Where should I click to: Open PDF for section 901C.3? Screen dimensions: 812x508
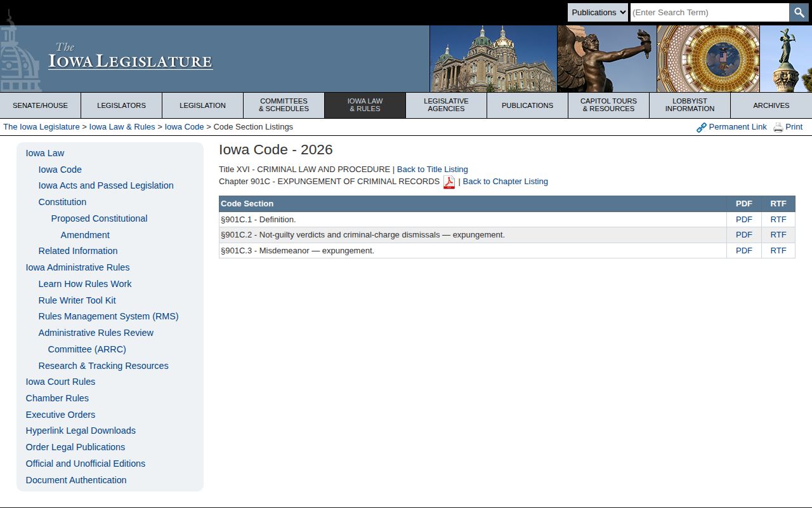tap(743, 251)
